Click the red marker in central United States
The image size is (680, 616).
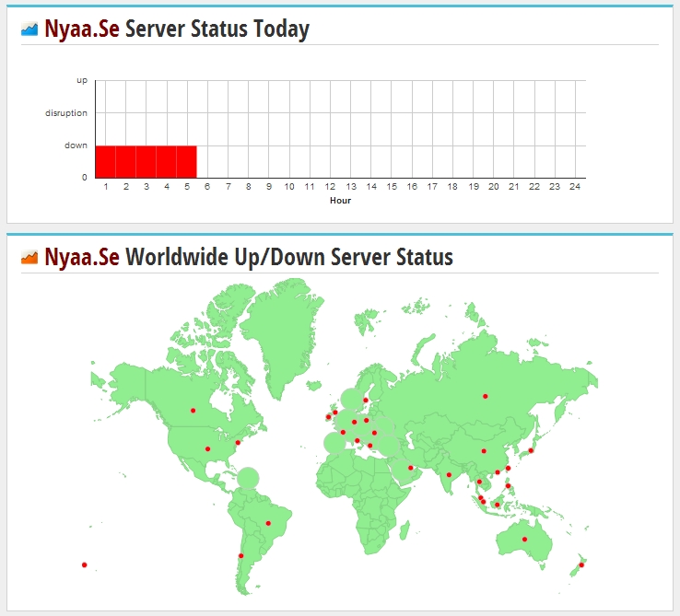click(x=207, y=449)
